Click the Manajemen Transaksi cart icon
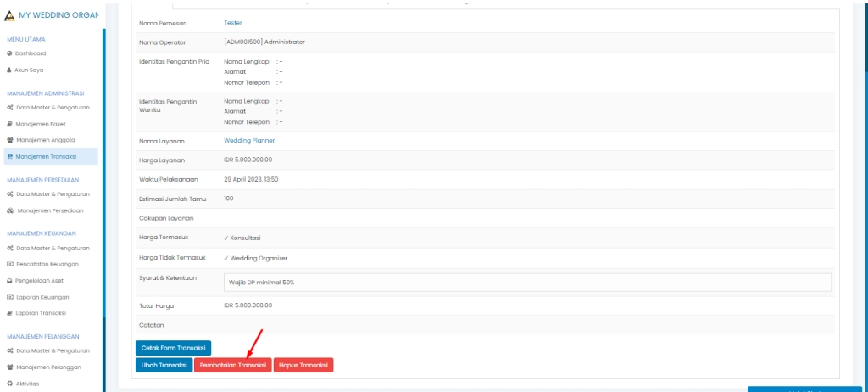 10,157
